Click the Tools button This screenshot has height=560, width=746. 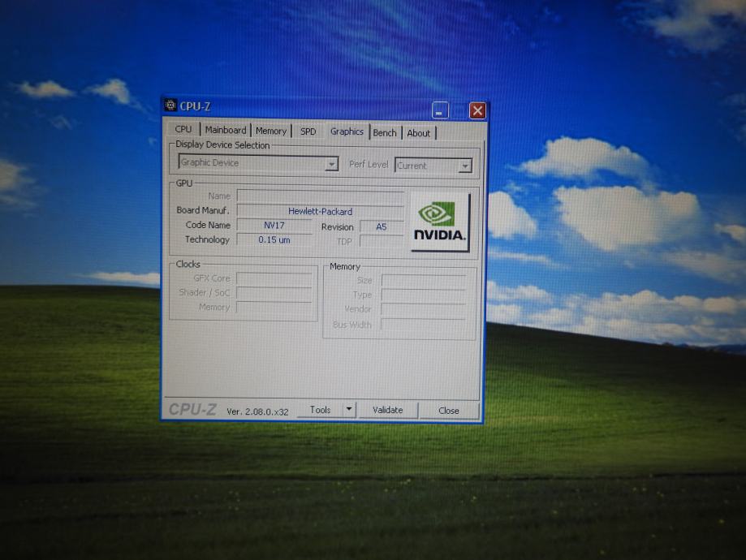pyautogui.click(x=320, y=410)
